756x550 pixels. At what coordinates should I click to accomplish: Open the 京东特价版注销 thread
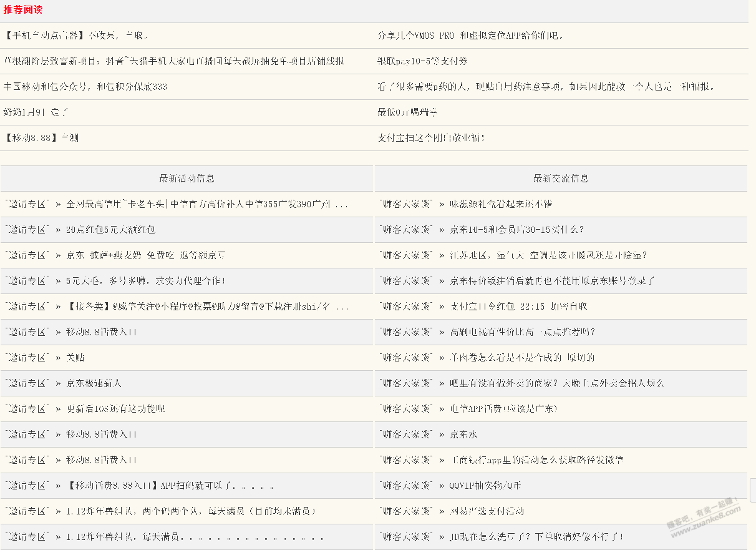pyautogui.click(x=553, y=281)
